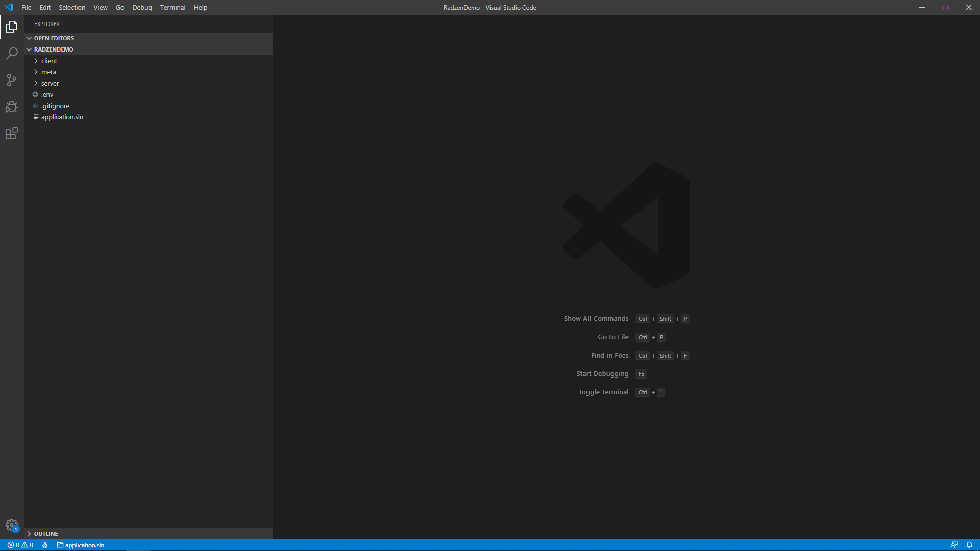Screen dimensions: 980x551
Task: Restore down the VS Code window
Action: (x=945, y=7)
